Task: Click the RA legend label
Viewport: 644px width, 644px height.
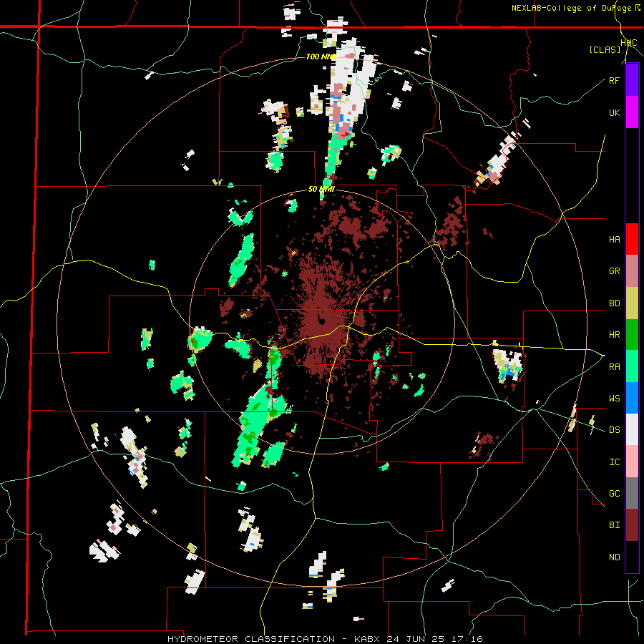Action: pyautogui.click(x=614, y=366)
